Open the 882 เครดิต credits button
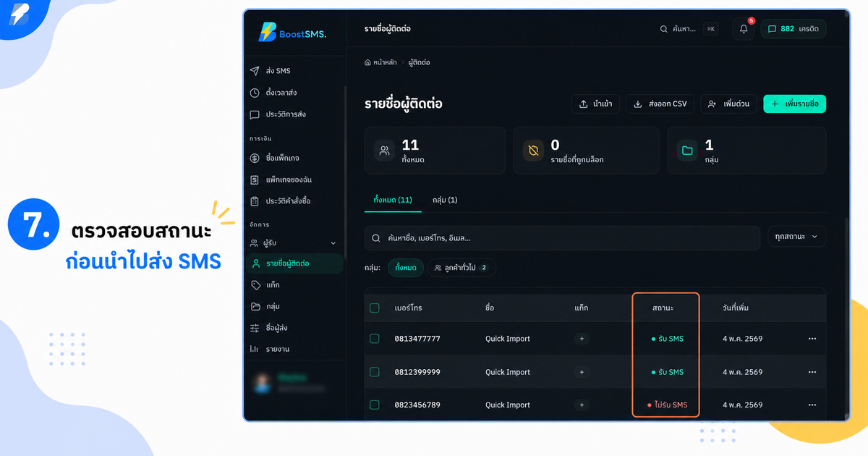 [x=793, y=29]
